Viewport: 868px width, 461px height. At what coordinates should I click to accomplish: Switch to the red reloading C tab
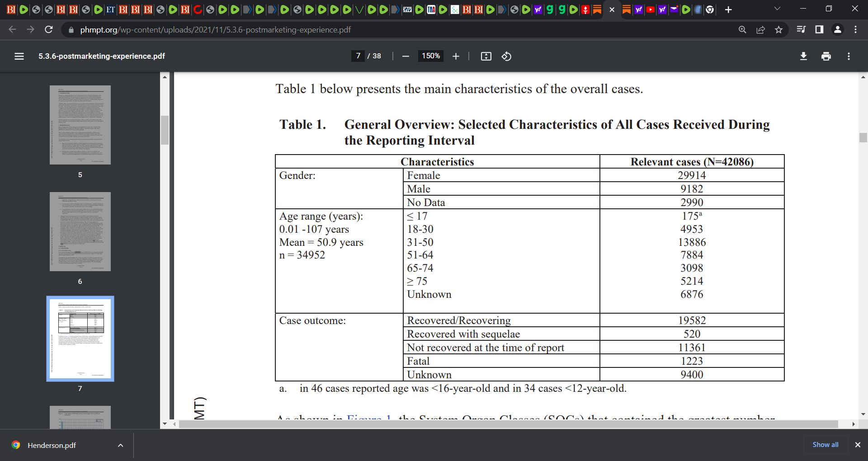(x=198, y=9)
